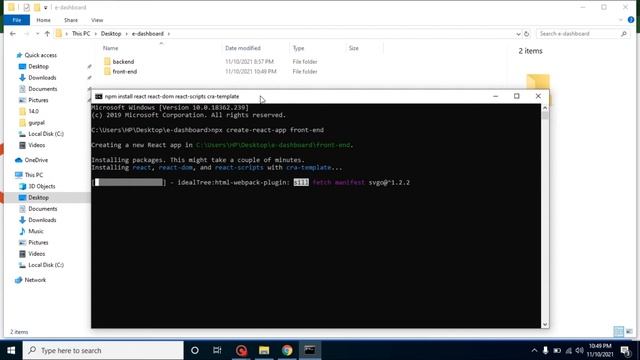Open Videos under Quick access
The height and width of the screenshot is (360, 640).
pyautogui.click(x=36, y=145)
